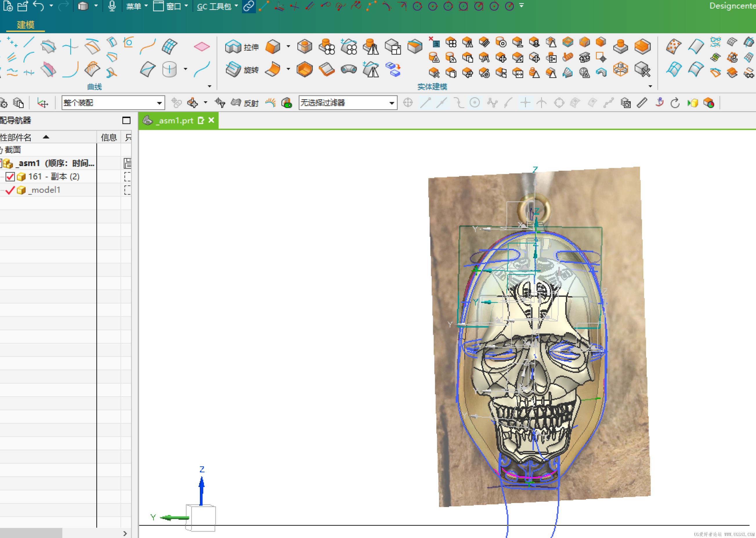Click the microphone voice command icon
The image size is (756, 538).
112,6
